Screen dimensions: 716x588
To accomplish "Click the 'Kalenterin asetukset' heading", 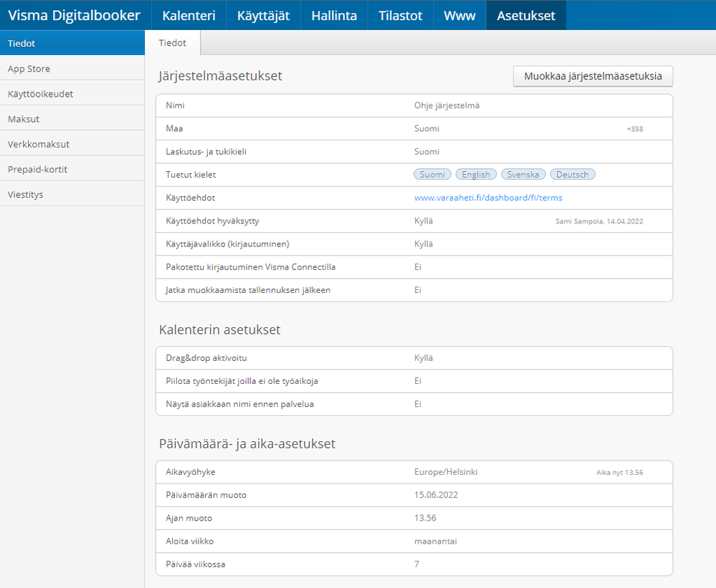I will click(219, 329).
